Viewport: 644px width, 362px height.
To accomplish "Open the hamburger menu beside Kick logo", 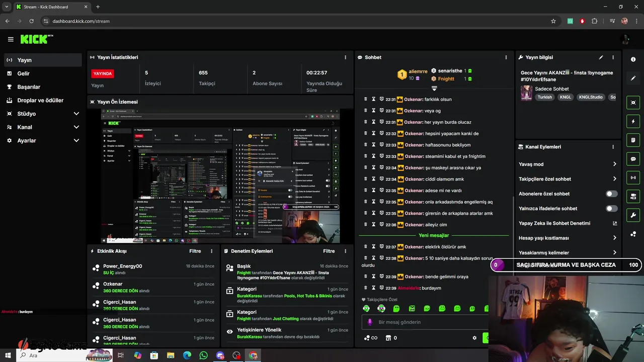I will click(x=11, y=39).
